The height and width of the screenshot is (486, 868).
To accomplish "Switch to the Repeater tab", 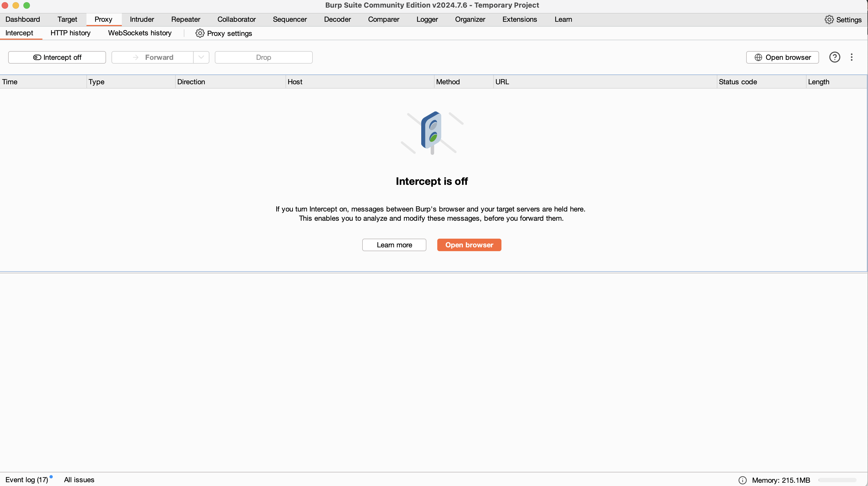I will pos(185,20).
